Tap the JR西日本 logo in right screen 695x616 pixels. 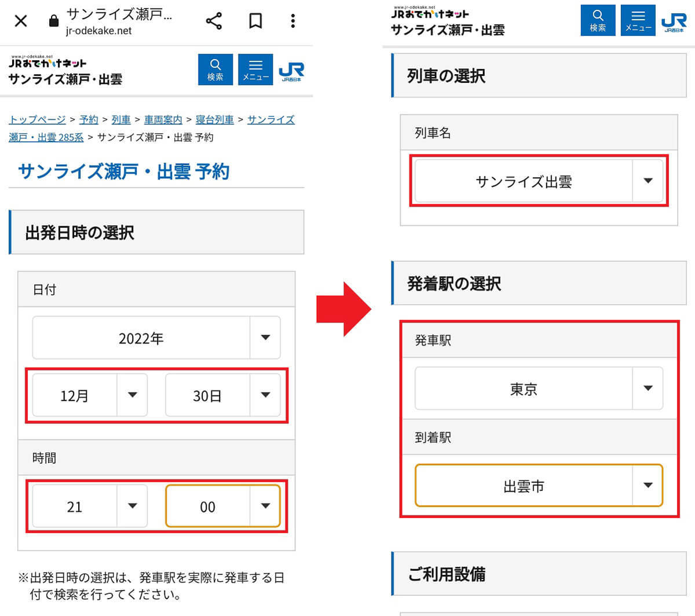click(x=674, y=22)
